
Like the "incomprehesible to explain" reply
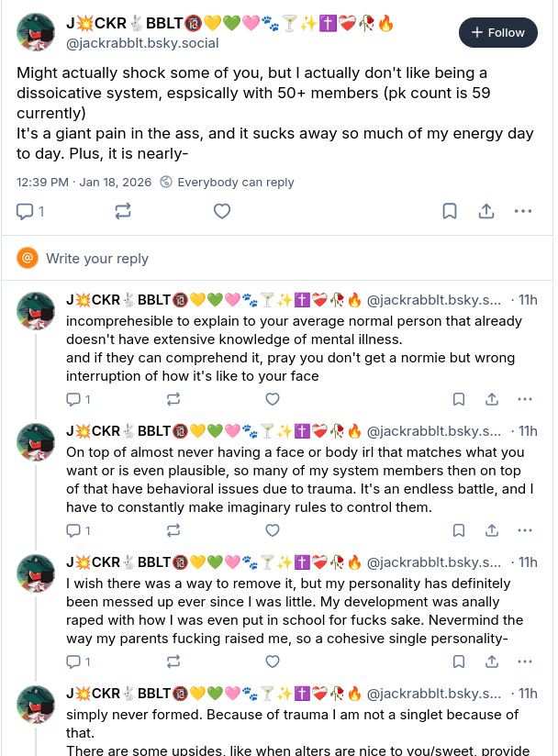[x=273, y=399]
